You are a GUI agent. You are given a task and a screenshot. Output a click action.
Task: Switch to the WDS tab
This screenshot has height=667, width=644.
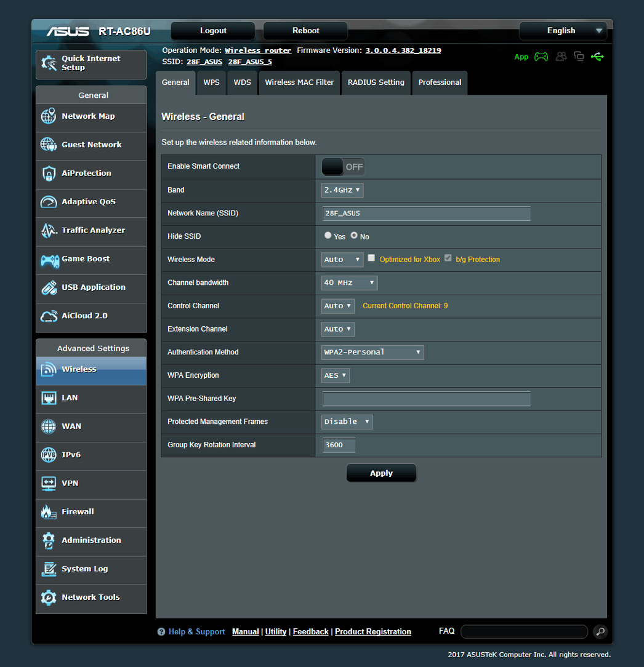click(242, 82)
